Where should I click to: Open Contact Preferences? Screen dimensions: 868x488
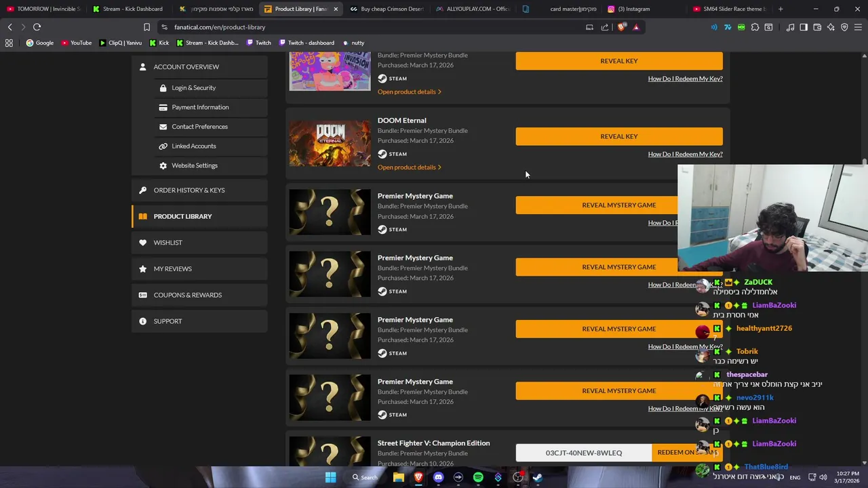(x=199, y=127)
